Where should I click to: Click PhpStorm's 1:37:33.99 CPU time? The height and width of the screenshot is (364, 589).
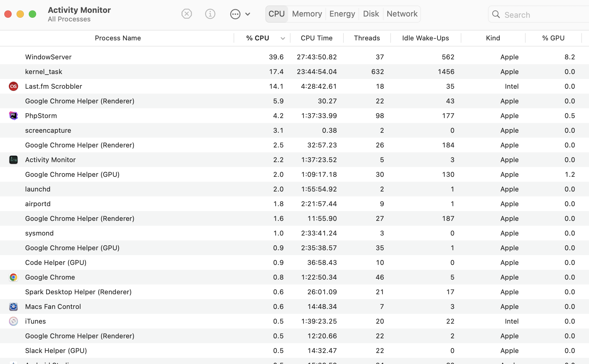319,116
